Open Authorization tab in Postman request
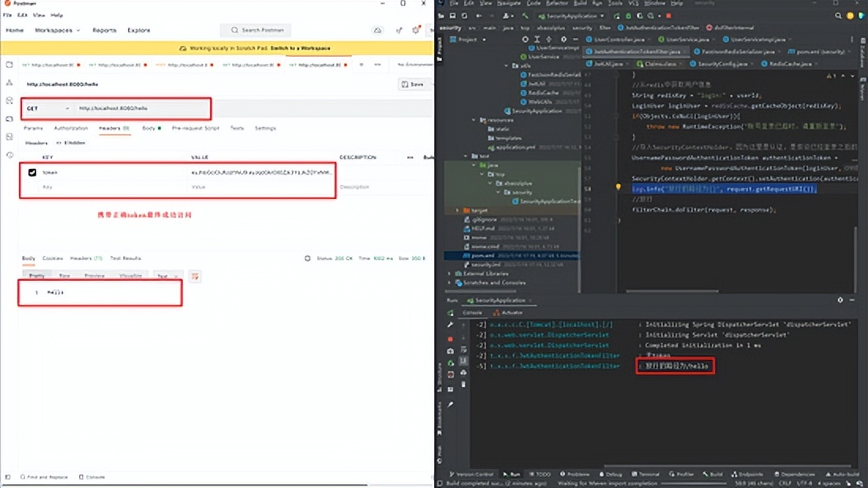 coord(71,128)
